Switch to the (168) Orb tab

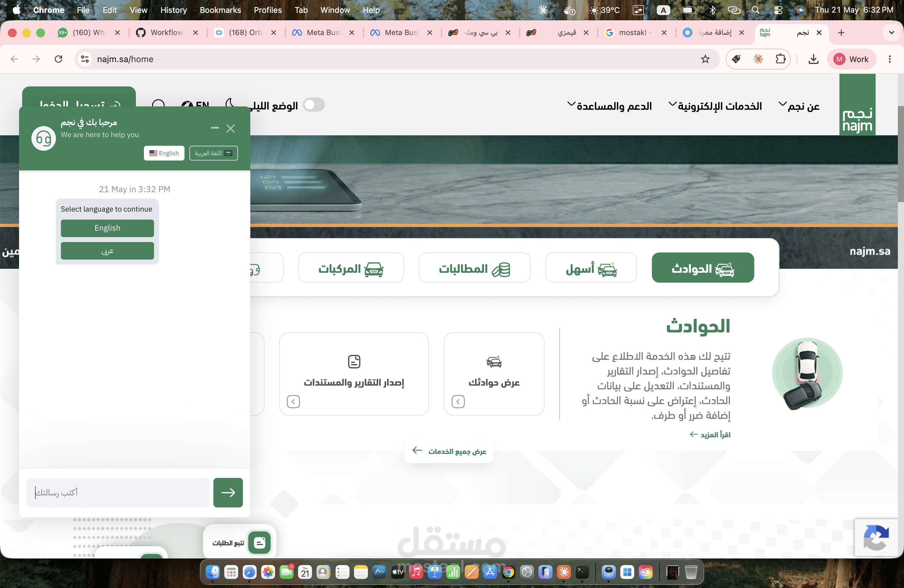(x=245, y=33)
